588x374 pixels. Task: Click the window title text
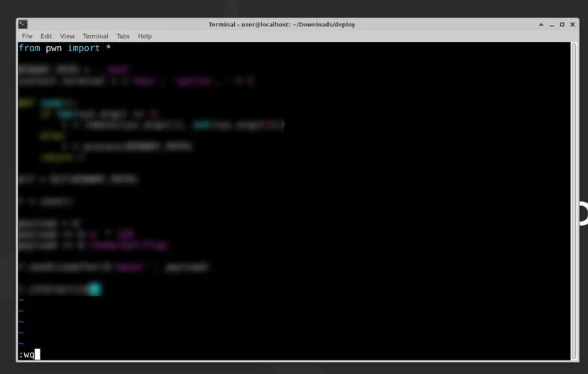tap(282, 24)
